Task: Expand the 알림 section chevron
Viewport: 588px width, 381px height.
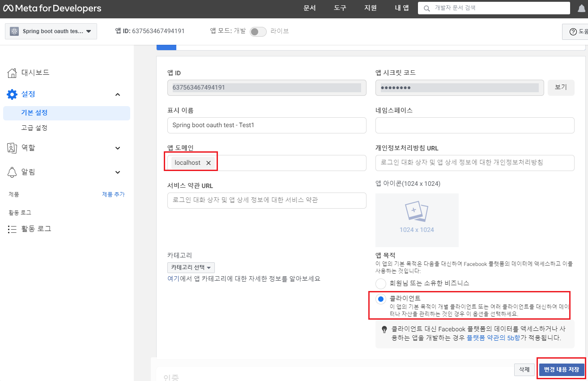Action: 118,172
